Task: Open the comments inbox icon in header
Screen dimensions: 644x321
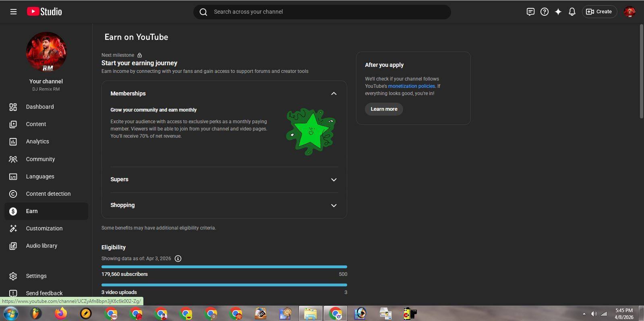Action: coord(530,12)
